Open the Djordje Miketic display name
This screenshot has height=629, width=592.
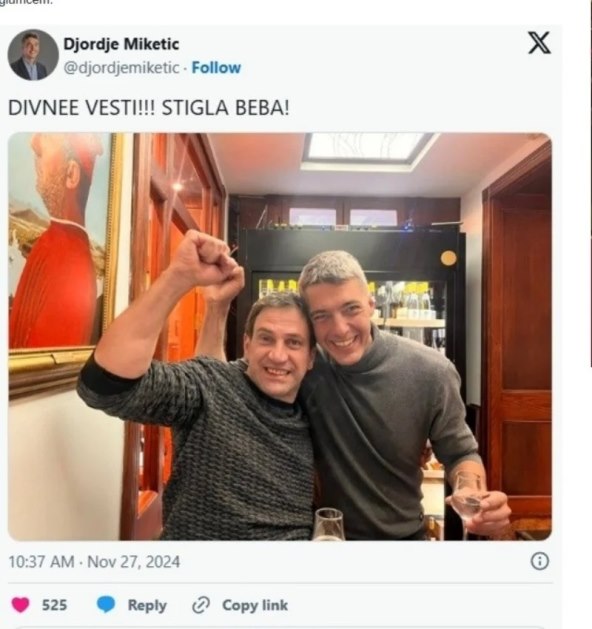[121, 44]
